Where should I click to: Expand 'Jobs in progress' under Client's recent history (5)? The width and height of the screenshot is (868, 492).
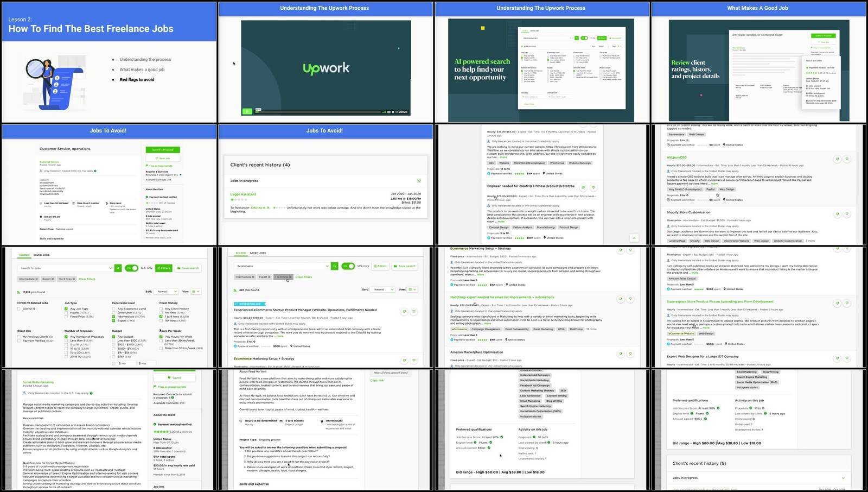click(x=843, y=478)
